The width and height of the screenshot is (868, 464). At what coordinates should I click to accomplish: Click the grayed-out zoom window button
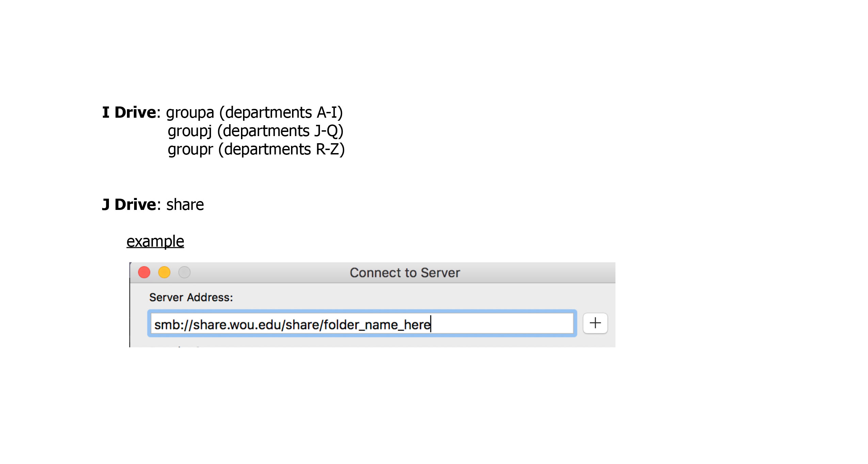(184, 272)
